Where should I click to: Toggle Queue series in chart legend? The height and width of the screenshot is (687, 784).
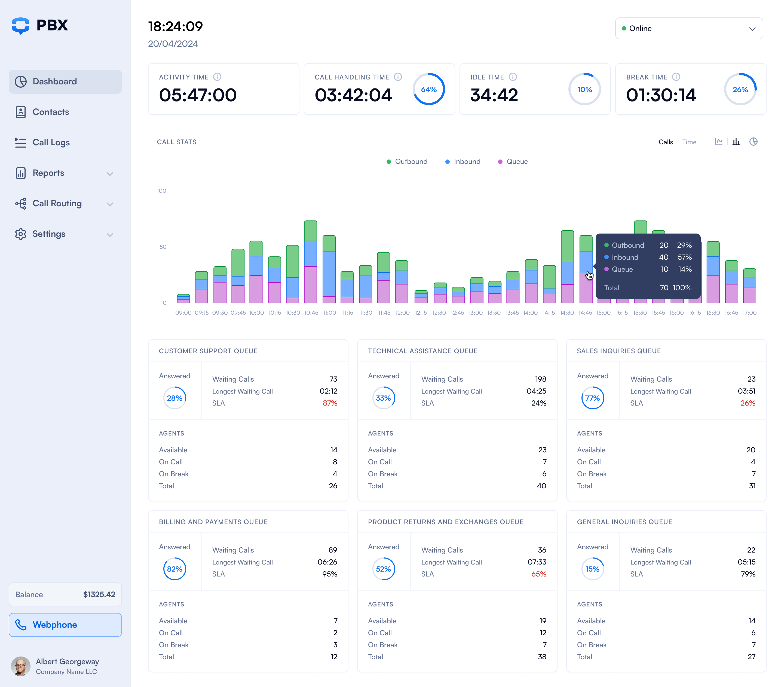click(513, 161)
